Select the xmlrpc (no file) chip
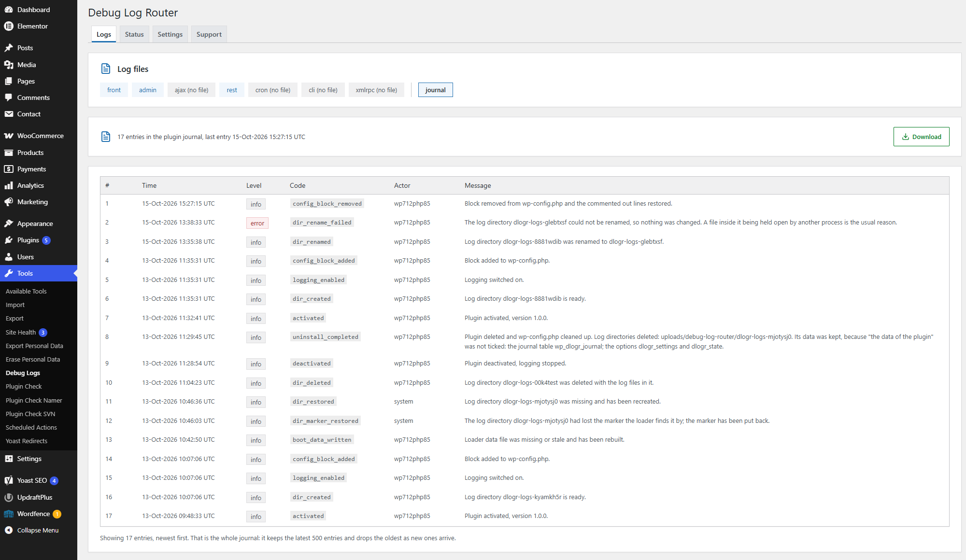966x560 pixels. tap(376, 90)
